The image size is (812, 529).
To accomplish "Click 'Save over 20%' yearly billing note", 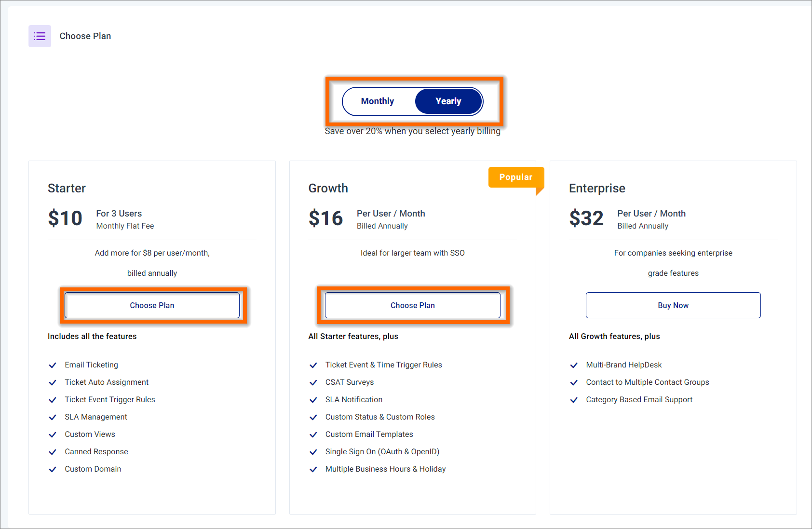I will [x=413, y=131].
